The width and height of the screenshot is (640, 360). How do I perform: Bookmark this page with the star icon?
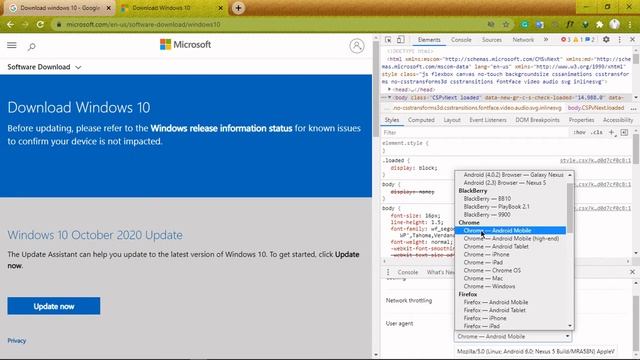(506, 24)
